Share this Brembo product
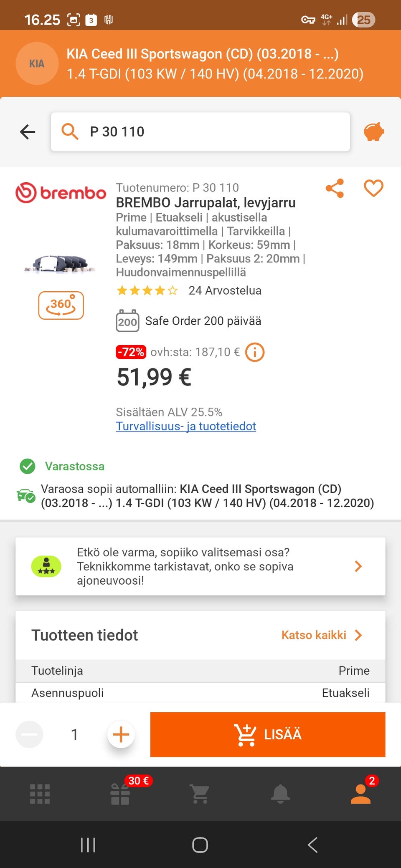The image size is (401, 868). [x=335, y=188]
